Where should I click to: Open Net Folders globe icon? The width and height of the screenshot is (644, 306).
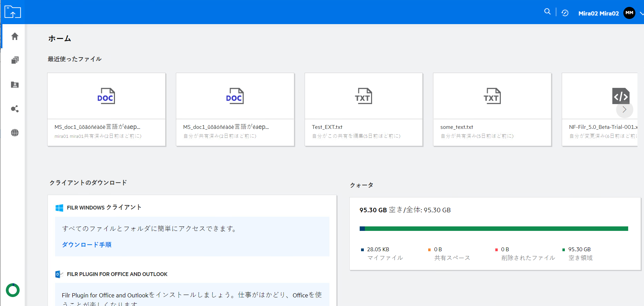click(x=14, y=133)
